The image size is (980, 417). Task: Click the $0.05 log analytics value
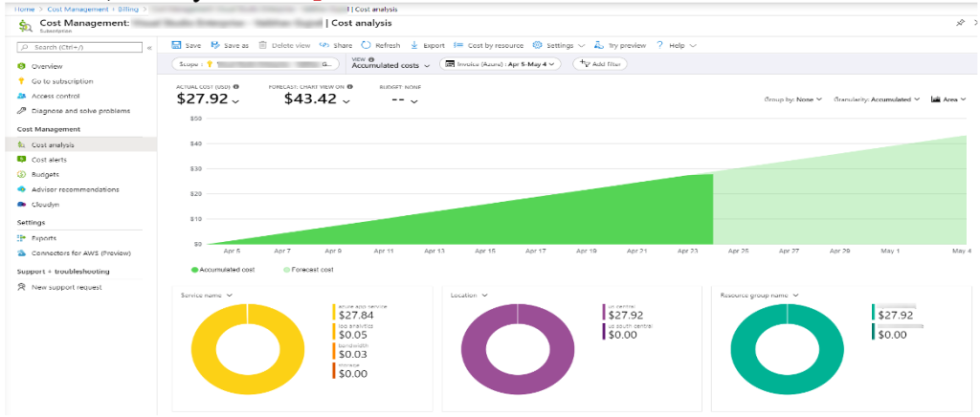pyautogui.click(x=353, y=335)
